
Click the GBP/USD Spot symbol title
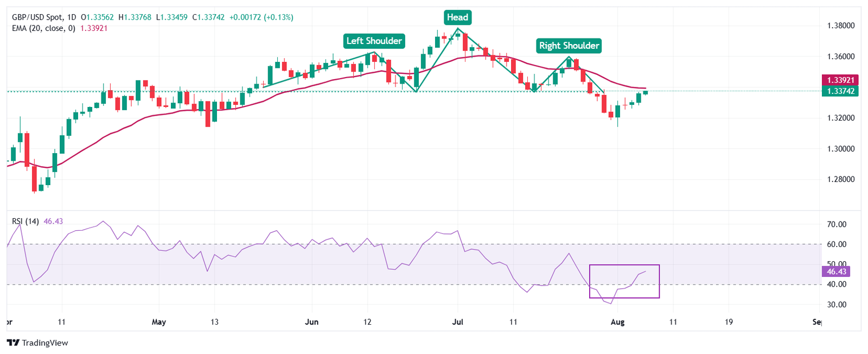[x=37, y=17]
